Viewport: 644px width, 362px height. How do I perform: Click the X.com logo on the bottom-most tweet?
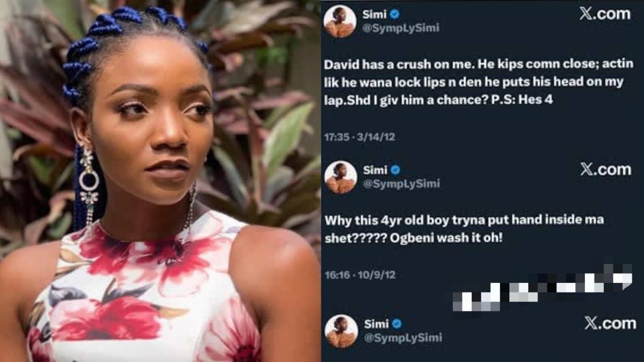[x=610, y=323]
